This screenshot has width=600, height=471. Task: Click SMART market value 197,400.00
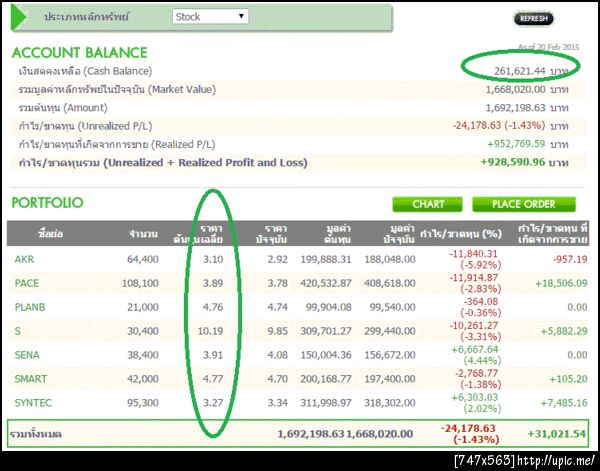(390, 379)
